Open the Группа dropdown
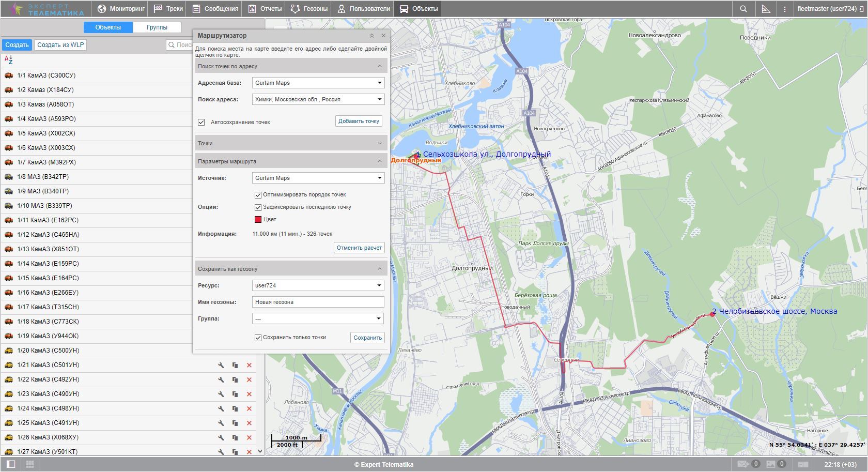 pyautogui.click(x=318, y=318)
